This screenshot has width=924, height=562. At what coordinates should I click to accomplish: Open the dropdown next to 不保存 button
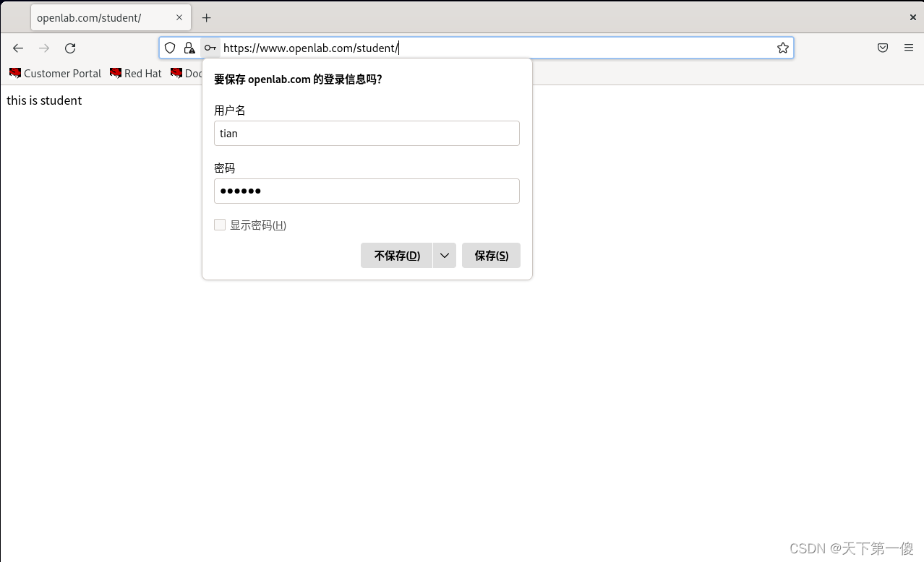pyautogui.click(x=444, y=255)
